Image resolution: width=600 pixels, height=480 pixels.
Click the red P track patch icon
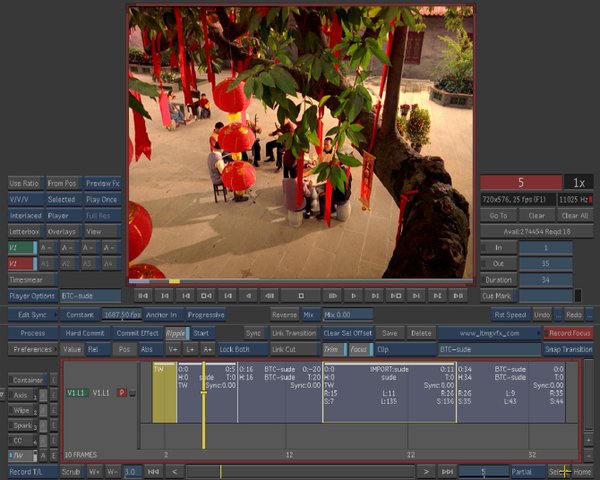122,393
